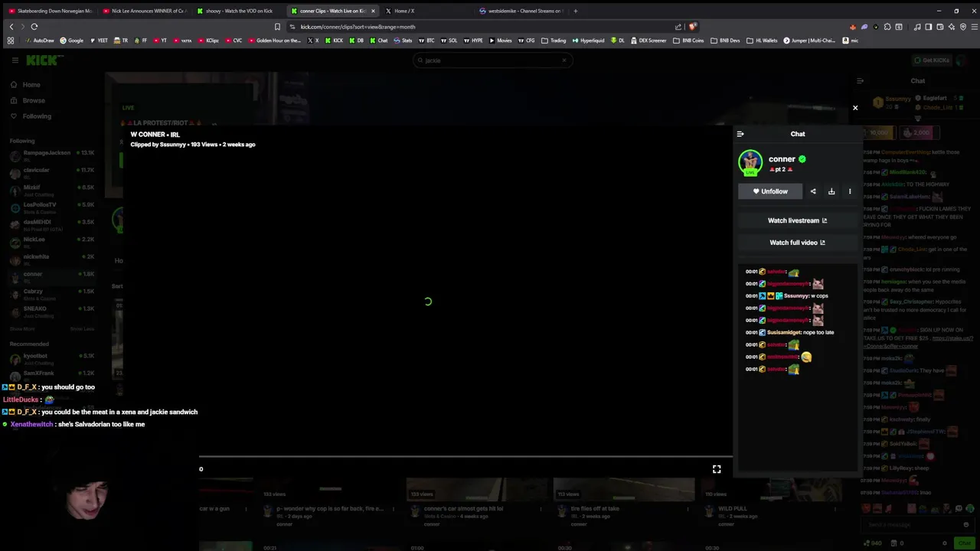
Task: Open the DEX Screener bookmark
Action: pyautogui.click(x=648, y=41)
